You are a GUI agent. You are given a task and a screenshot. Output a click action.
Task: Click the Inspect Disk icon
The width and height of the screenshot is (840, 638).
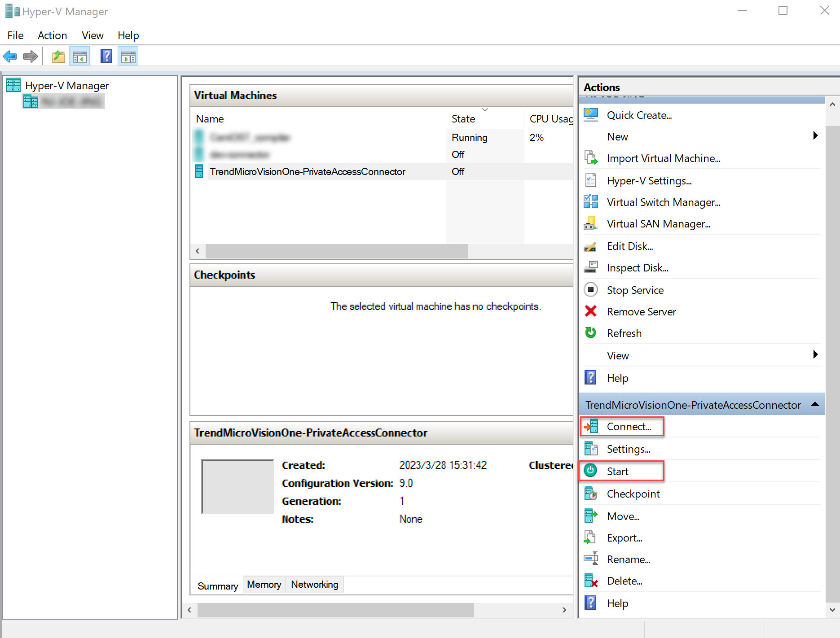point(591,267)
